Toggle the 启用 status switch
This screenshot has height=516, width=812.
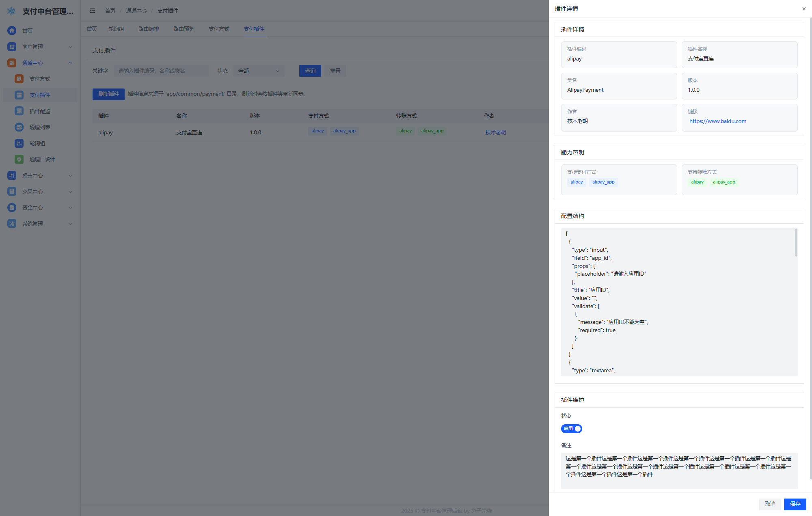pos(571,429)
